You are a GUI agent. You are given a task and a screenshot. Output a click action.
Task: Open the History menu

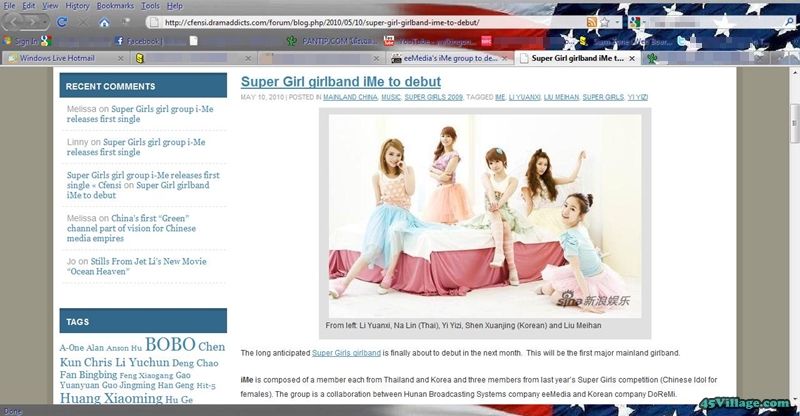click(x=78, y=6)
